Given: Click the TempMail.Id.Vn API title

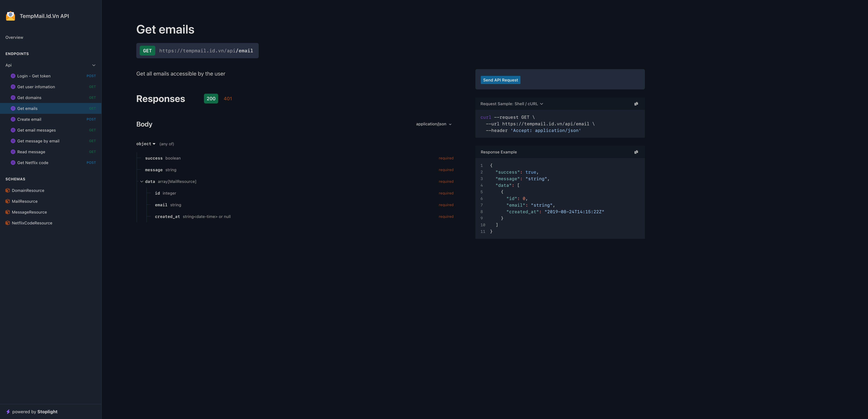Looking at the screenshot, I should (44, 16).
